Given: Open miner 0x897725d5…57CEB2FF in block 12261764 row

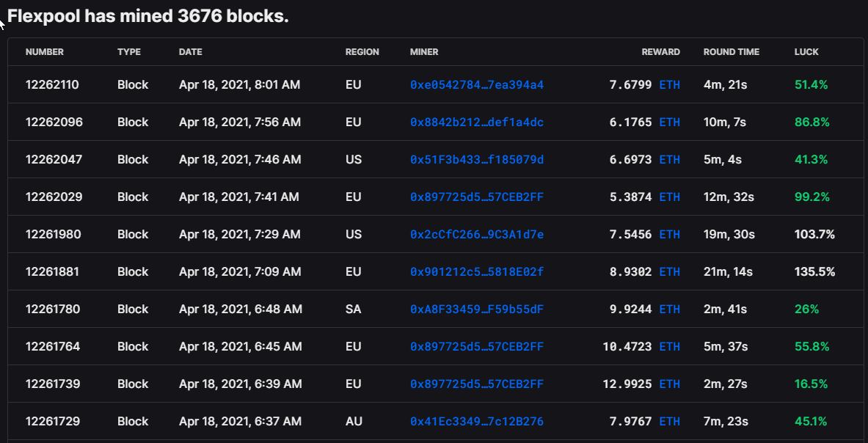Looking at the screenshot, I should pyautogui.click(x=477, y=347).
